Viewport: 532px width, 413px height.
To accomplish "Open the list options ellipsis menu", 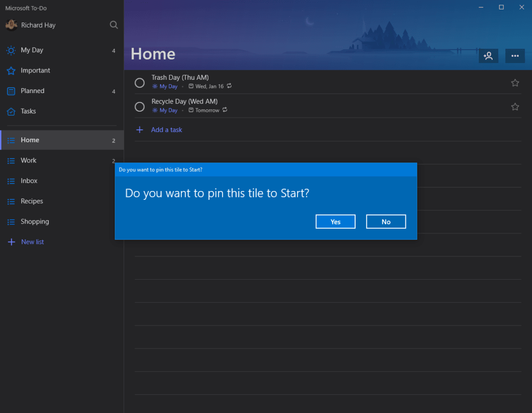I will point(515,56).
